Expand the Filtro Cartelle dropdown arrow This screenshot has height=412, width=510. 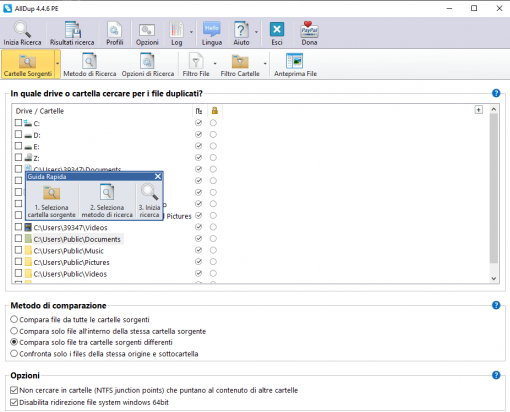[x=265, y=63]
